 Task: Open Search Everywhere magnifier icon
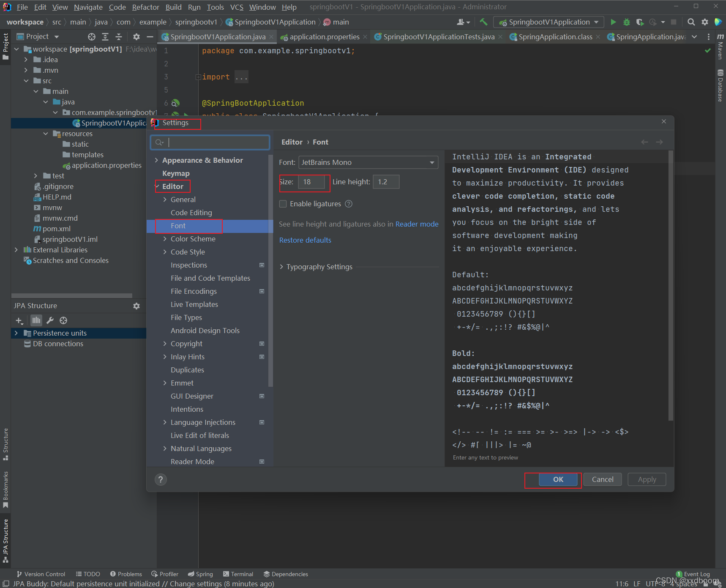click(691, 22)
